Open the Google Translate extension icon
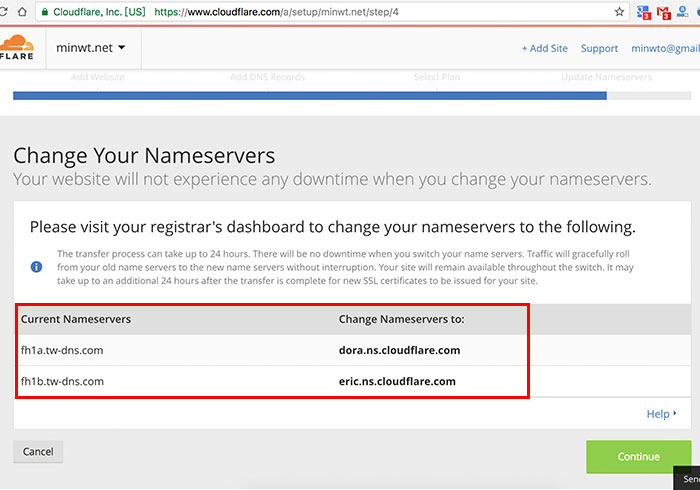700x490 pixels. [x=643, y=12]
